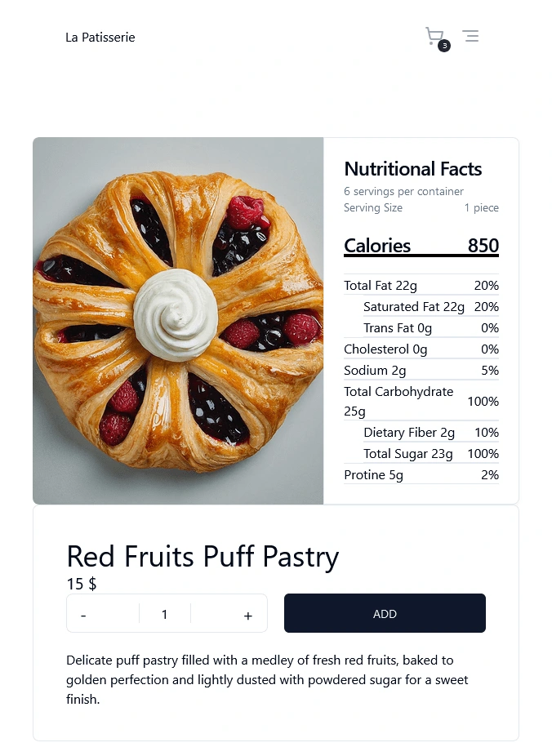Screen dimensions: 552x756
Task: Decrease quantity with the minus button
Action: (84, 616)
